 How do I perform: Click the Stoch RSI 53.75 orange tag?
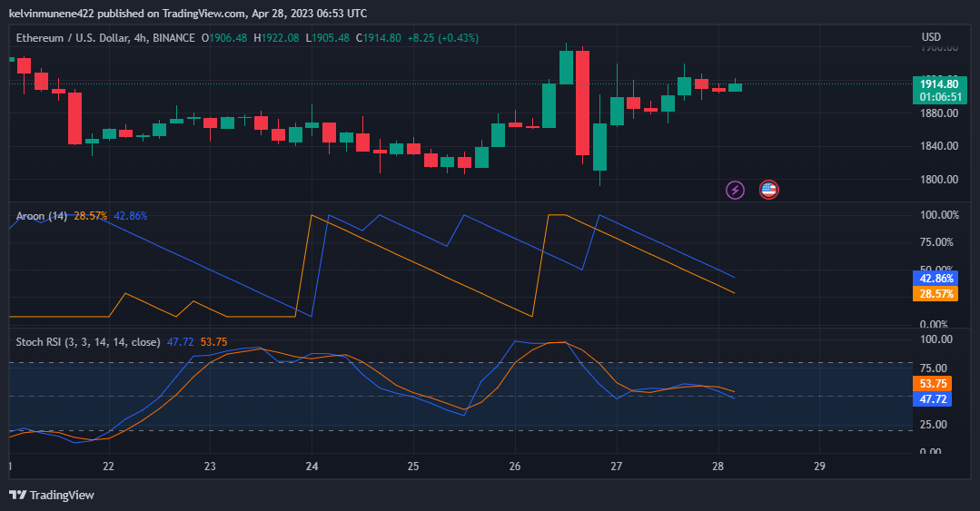[x=933, y=384]
